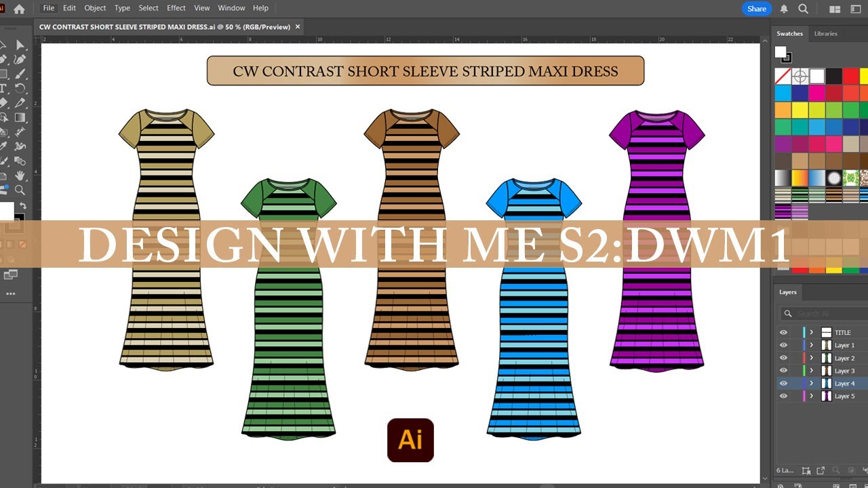
Task: Select the black swatch
Action: (x=834, y=76)
